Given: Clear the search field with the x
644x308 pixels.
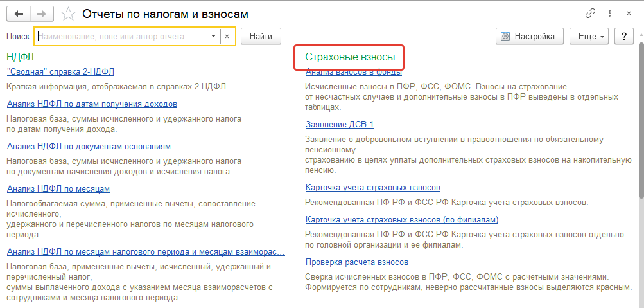Looking at the screenshot, I should (x=227, y=36).
